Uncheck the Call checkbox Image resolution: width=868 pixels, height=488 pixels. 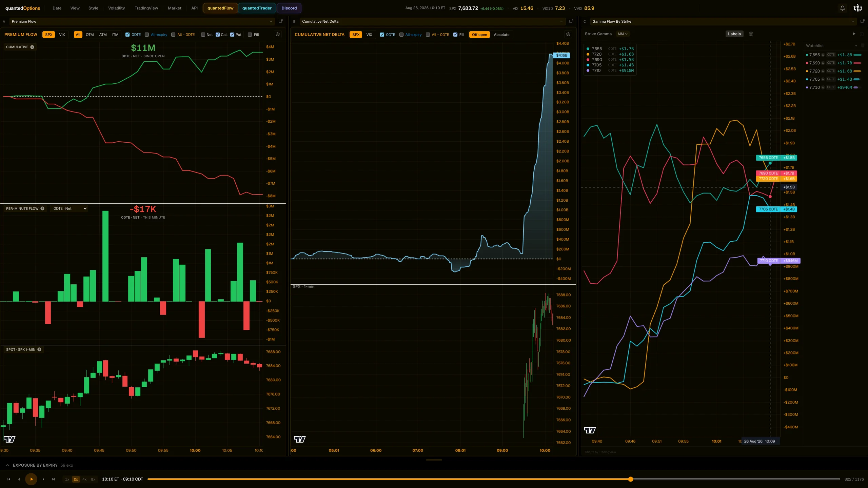pos(218,35)
